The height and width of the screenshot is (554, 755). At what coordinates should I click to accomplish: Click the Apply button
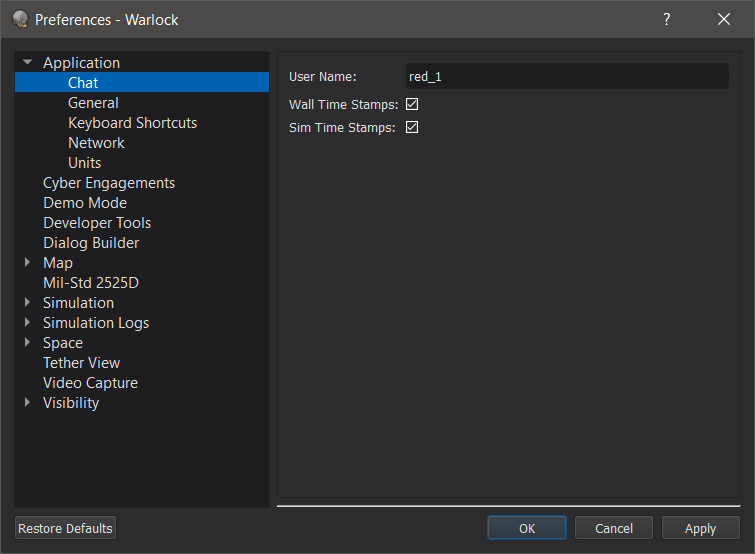pyautogui.click(x=701, y=528)
